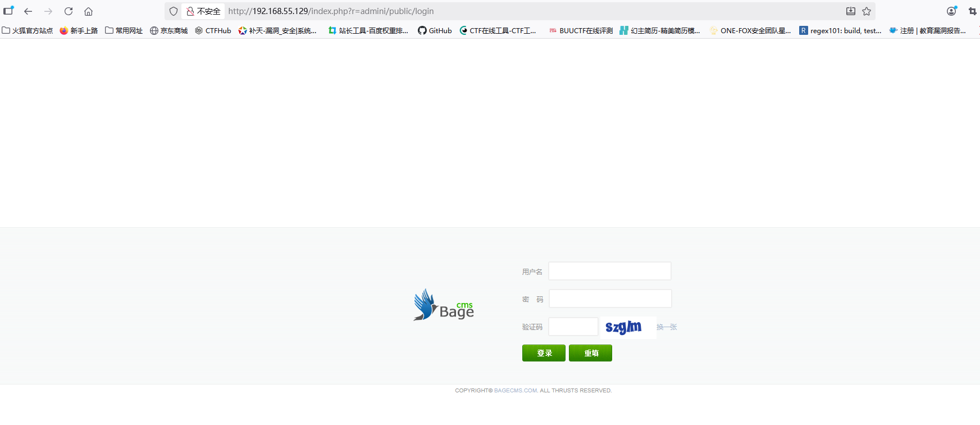
Task: Click the 密码 password input field
Action: click(610, 299)
